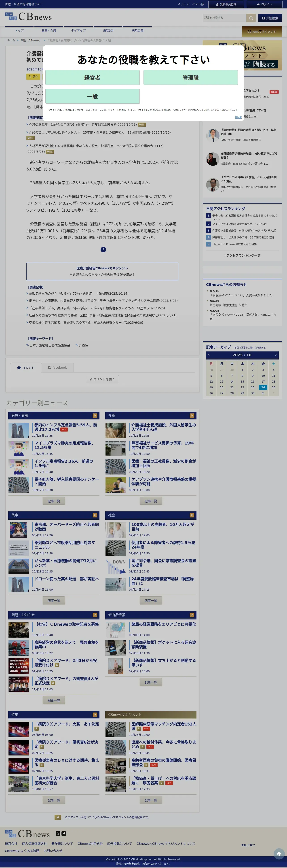
Task: Save the article with the 保存 button
Action: [x=33, y=77]
